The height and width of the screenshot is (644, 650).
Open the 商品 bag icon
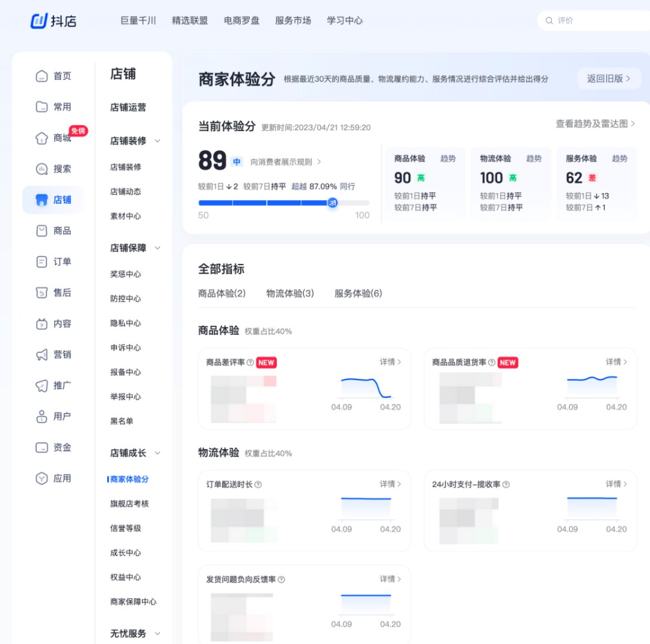41,231
